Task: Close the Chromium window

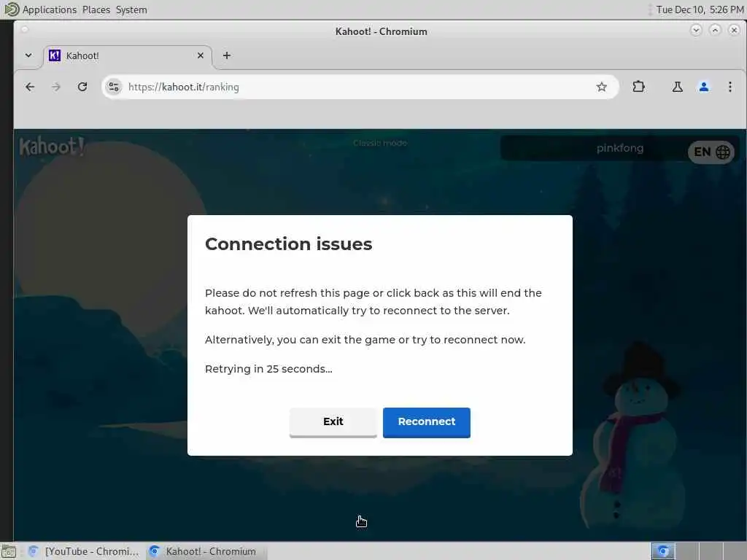Action: coord(734,31)
